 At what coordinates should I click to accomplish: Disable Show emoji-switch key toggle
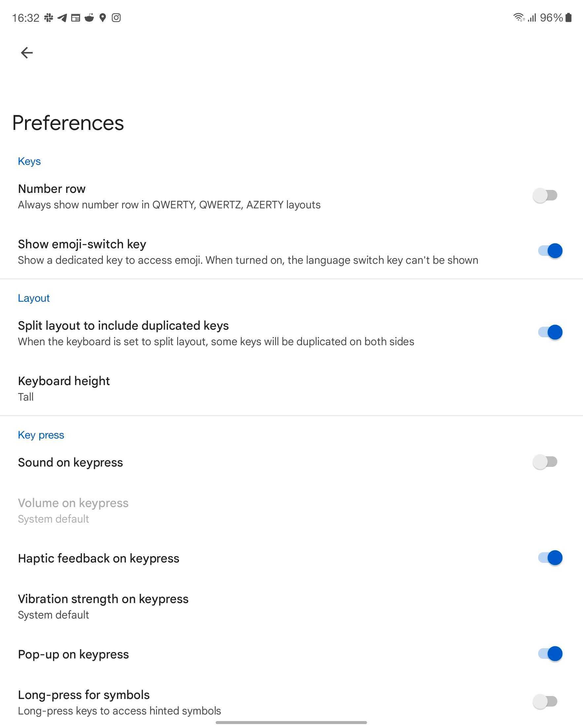coord(550,251)
